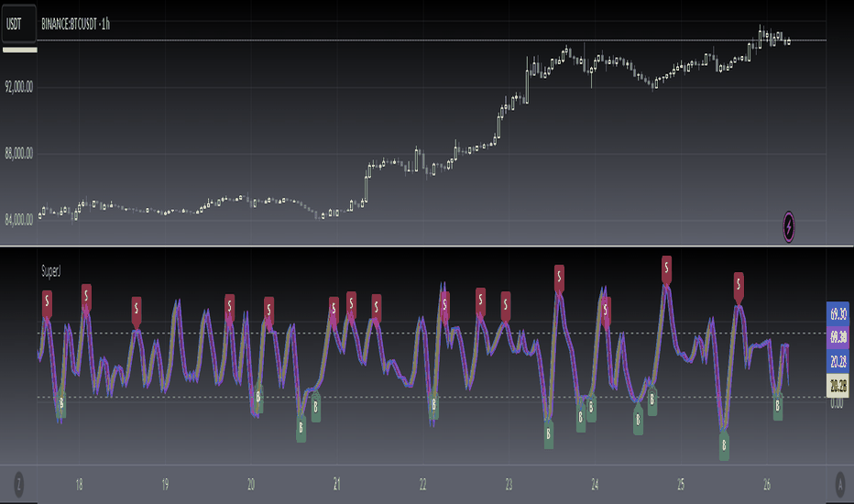The height and width of the screenshot is (504, 854).
Task: Open the USDT currency selector
Action: [x=19, y=24]
